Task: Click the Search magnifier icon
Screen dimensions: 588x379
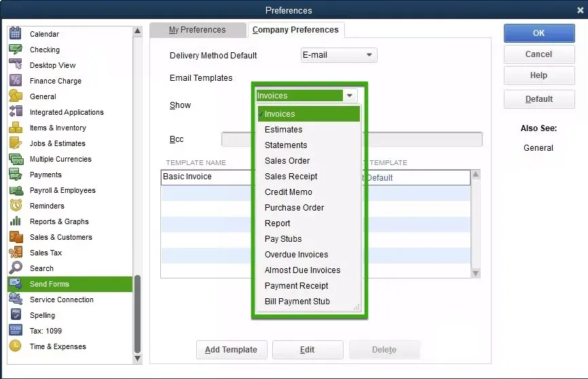Action: 16,268
